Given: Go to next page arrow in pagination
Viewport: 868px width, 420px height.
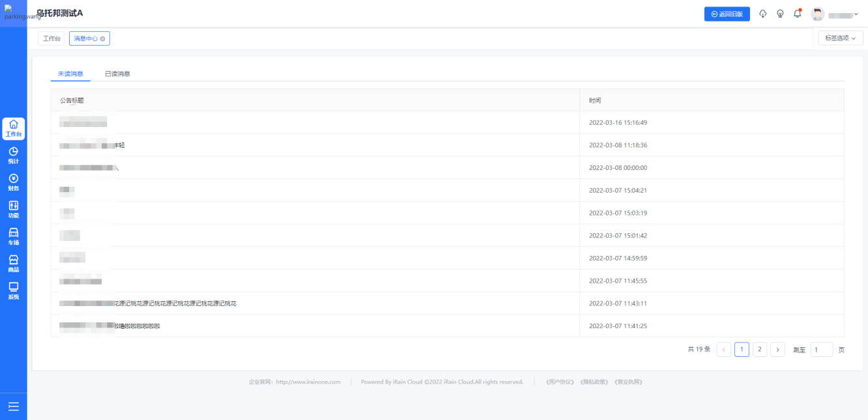Looking at the screenshot, I should point(777,350).
